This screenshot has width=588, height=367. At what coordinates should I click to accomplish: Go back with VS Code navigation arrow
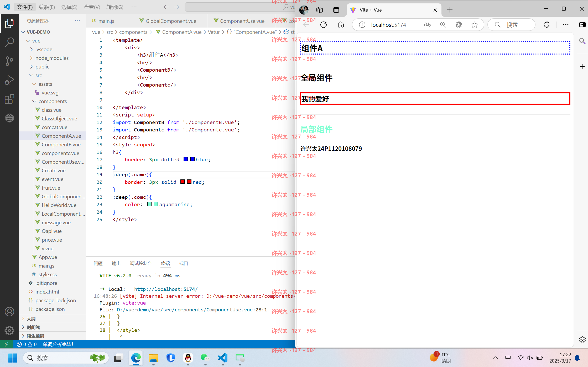[x=166, y=7]
